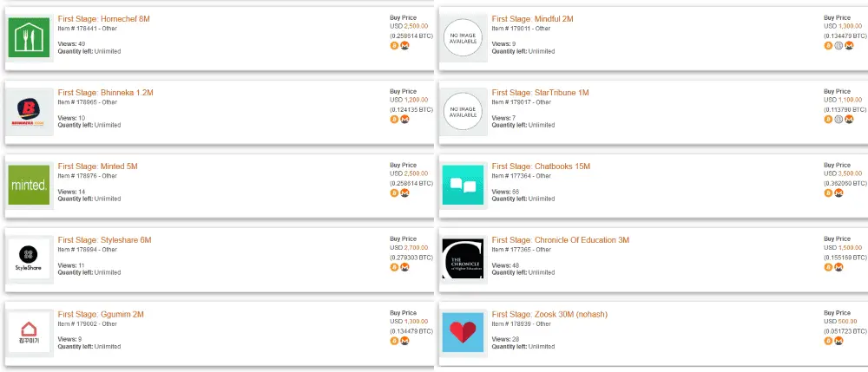This screenshot has width=868, height=372.
Task: Click the StyleShare logo image
Action: 29,258
